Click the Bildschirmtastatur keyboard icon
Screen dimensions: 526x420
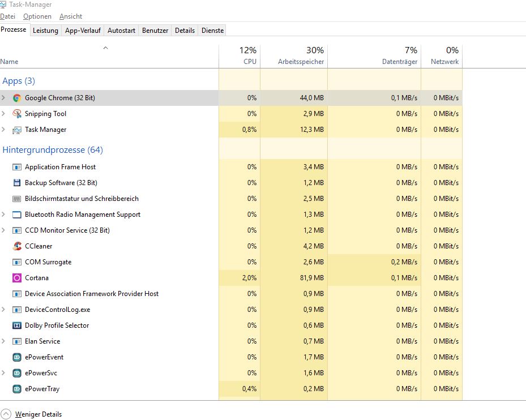click(17, 199)
